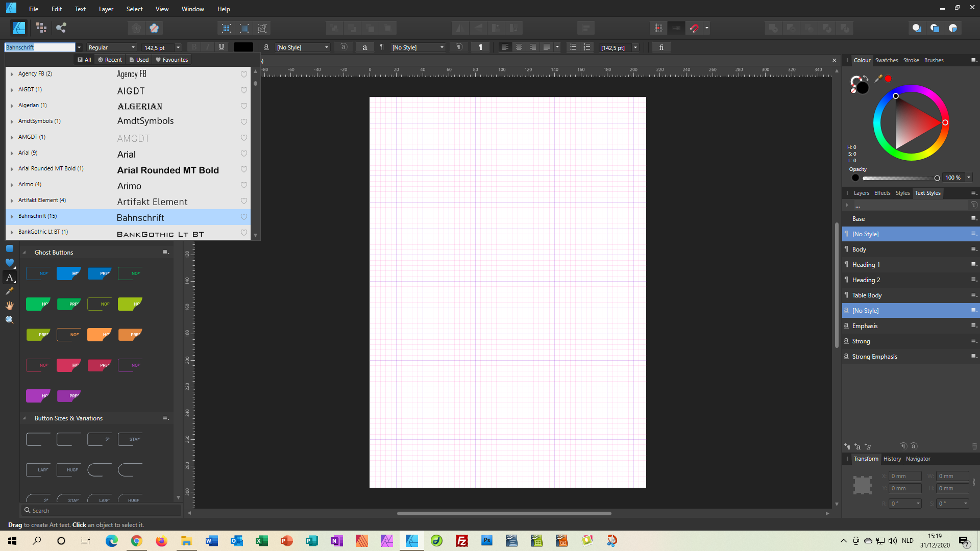Viewport: 980px width, 551px height.
Task: Open the Snapping options dropdown arrow
Action: tap(707, 28)
